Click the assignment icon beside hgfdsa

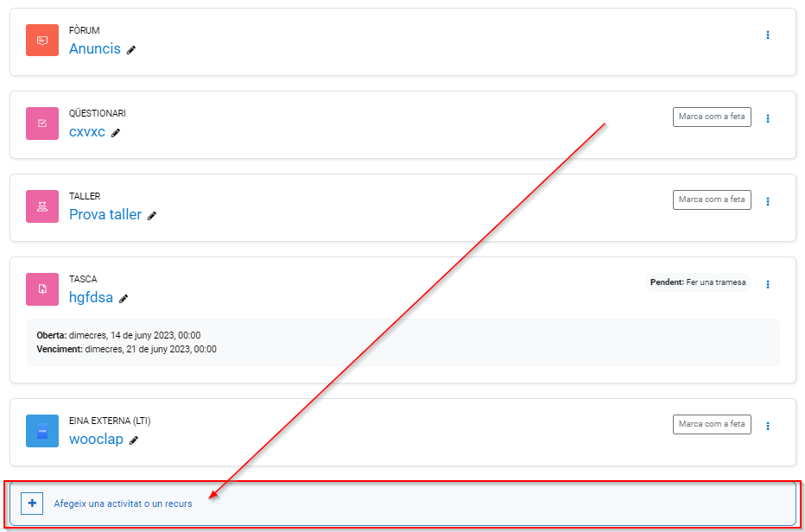[x=42, y=289]
